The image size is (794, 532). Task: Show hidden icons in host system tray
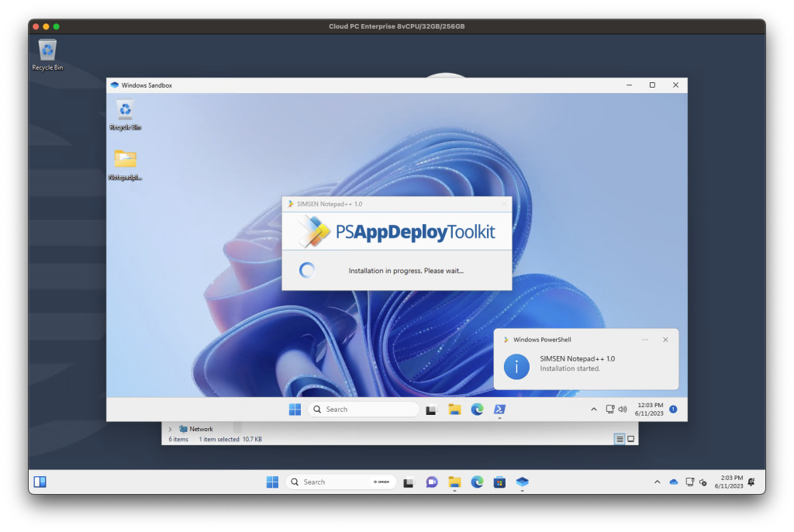click(657, 482)
